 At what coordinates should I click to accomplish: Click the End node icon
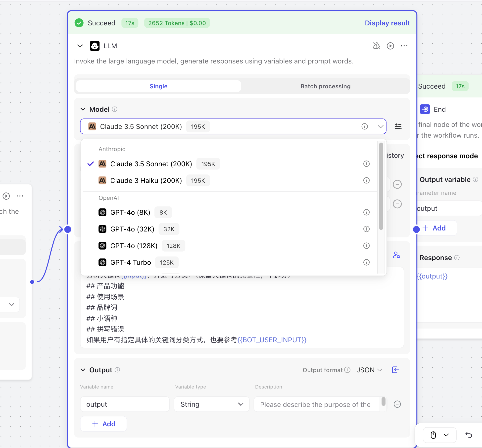(x=425, y=109)
